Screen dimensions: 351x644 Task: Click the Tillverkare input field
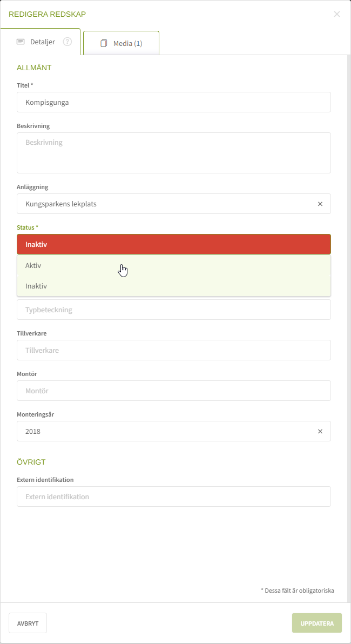coord(173,350)
